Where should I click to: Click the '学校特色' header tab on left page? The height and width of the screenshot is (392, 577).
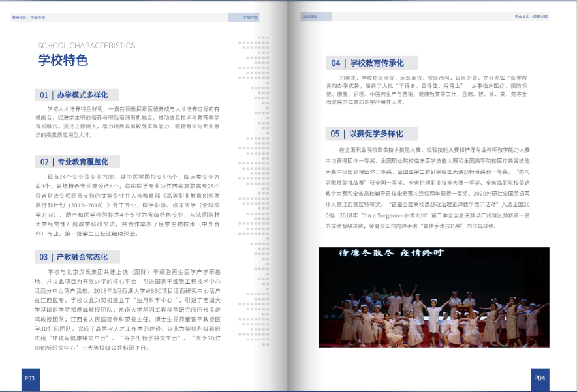point(243,17)
